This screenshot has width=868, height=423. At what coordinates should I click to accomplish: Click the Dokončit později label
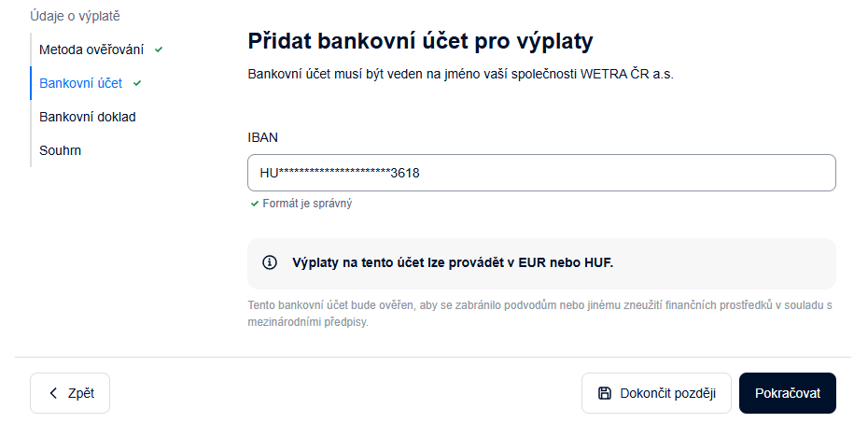(x=667, y=393)
